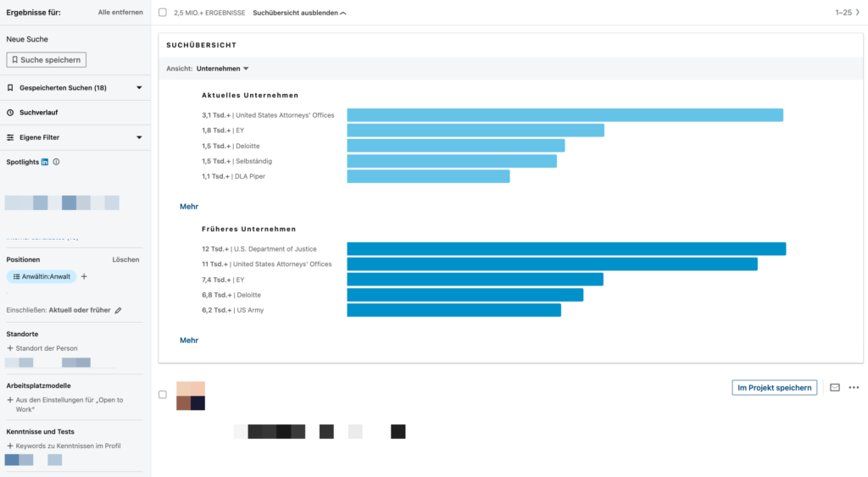The width and height of the screenshot is (868, 477).
Task: Open Suchverlauf with the clock icon
Action: coord(38,112)
